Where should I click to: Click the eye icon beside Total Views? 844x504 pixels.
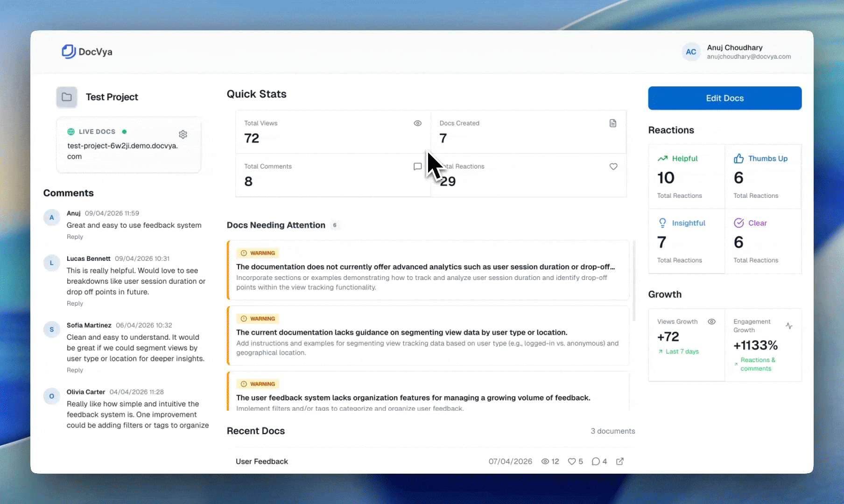[x=417, y=123]
